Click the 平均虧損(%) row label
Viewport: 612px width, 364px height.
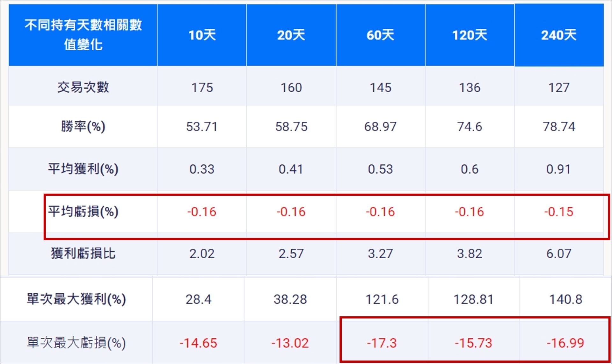pos(83,211)
